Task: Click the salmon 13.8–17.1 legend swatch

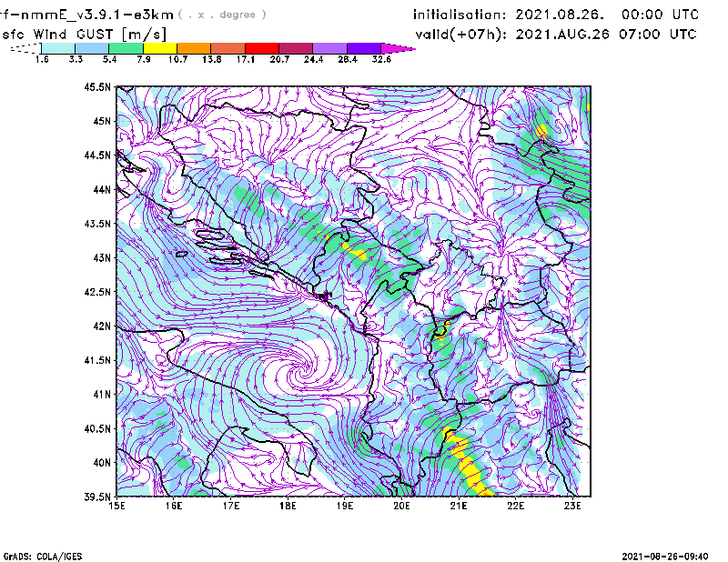Action: [228, 48]
